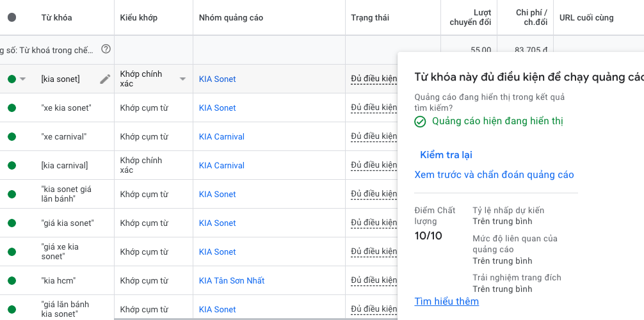Toggle status of "kia sonet giá lăn bánh"

click(x=12, y=195)
